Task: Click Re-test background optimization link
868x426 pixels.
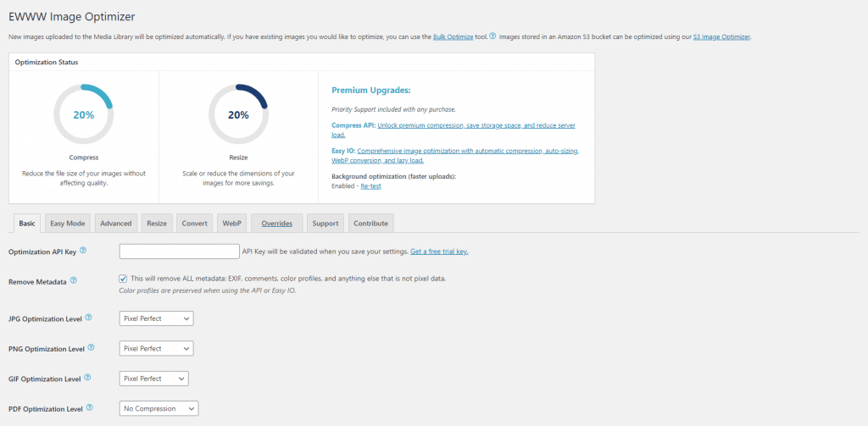Action: click(x=370, y=186)
